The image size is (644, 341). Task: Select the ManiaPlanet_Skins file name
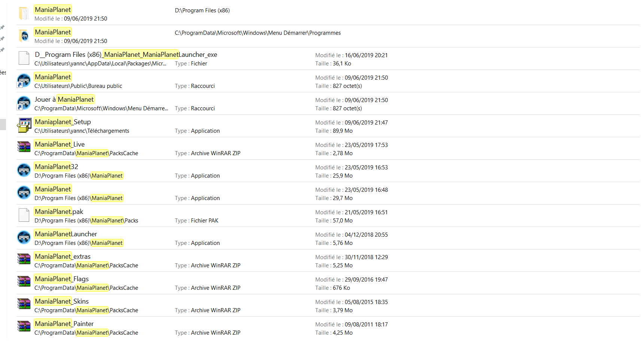pyautogui.click(x=62, y=301)
